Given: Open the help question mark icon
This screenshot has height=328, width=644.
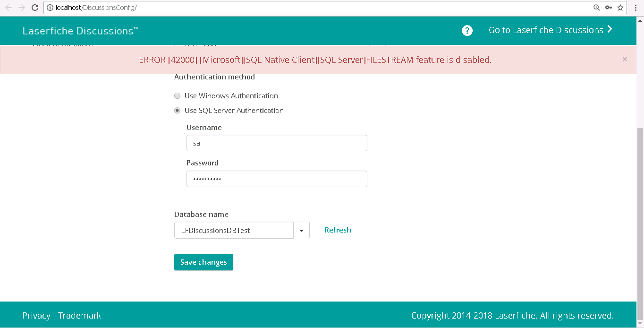Looking at the screenshot, I should click(x=467, y=31).
